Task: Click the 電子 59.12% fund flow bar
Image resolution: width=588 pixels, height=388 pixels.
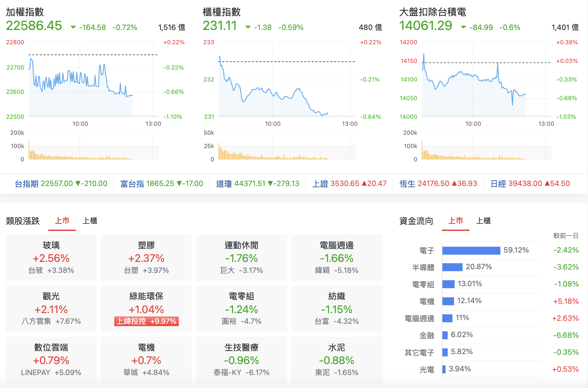Action: (x=471, y=251)
